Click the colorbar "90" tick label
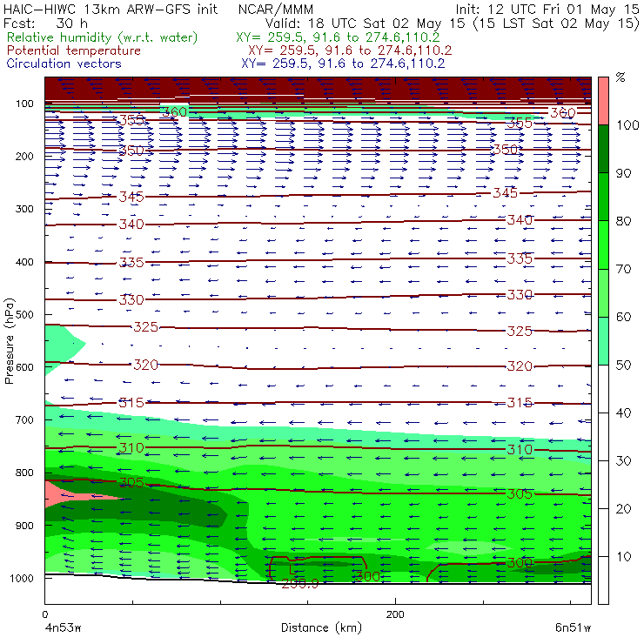Viewport: 644px width, 644px height. tap(623, 173)
